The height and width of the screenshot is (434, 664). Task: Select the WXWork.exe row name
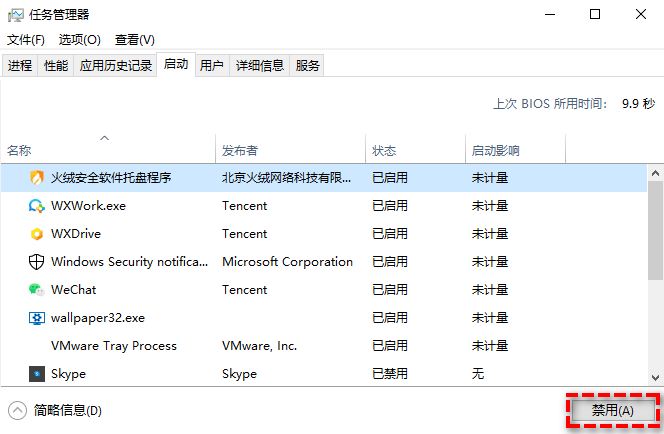[x=89, y=206]
